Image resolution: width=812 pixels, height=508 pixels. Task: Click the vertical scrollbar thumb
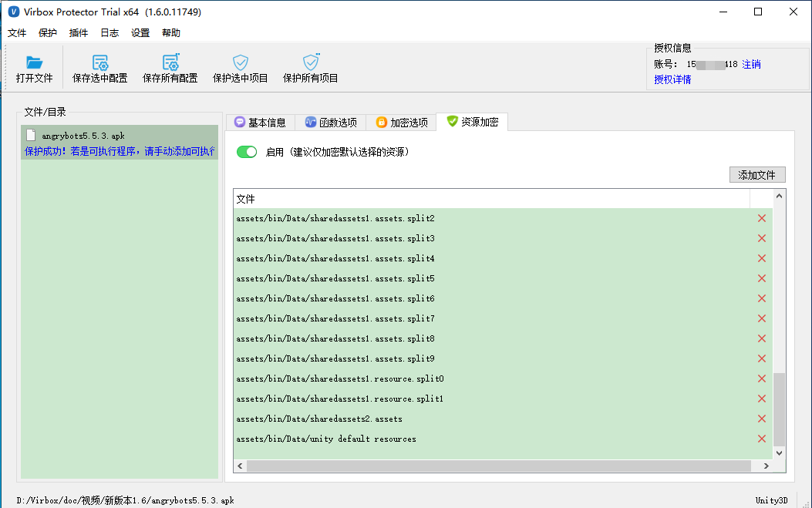tap(779, 409)
